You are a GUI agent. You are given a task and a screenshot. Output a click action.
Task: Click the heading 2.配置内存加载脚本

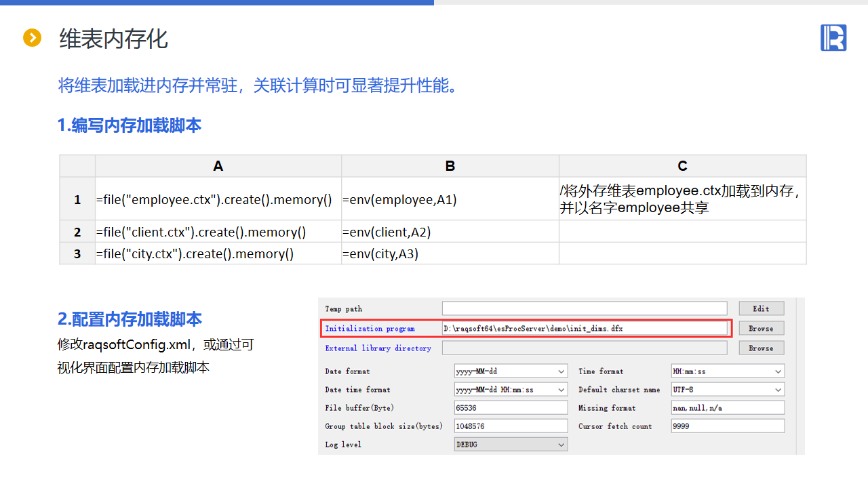point(130,319)
